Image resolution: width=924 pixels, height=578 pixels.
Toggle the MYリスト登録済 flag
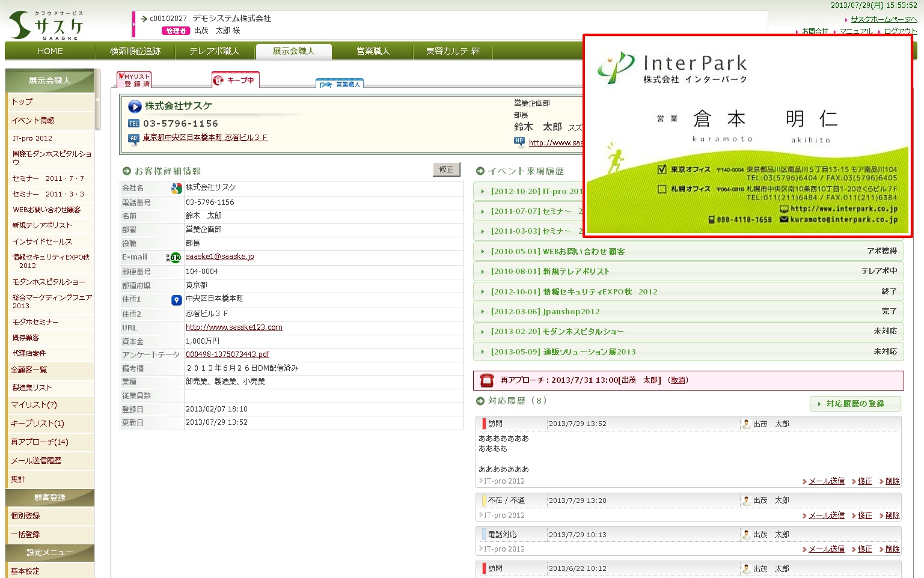tap(133, 79)
